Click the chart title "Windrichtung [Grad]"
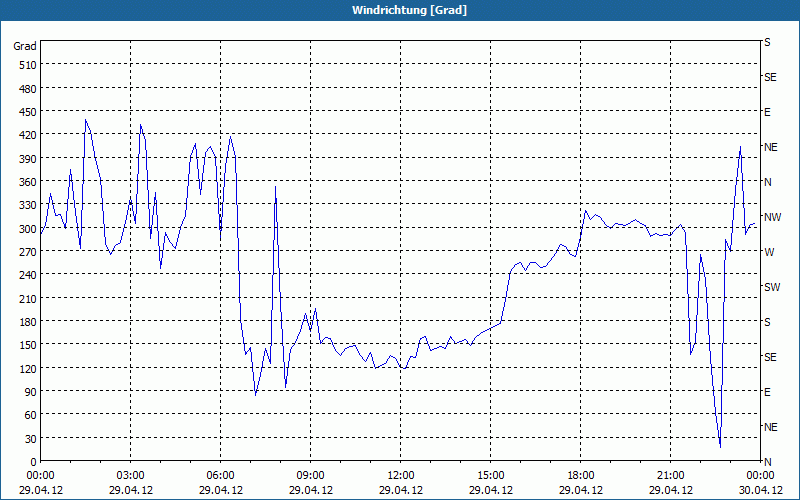The width and height of the screenshot is (800, 500). 409,10
